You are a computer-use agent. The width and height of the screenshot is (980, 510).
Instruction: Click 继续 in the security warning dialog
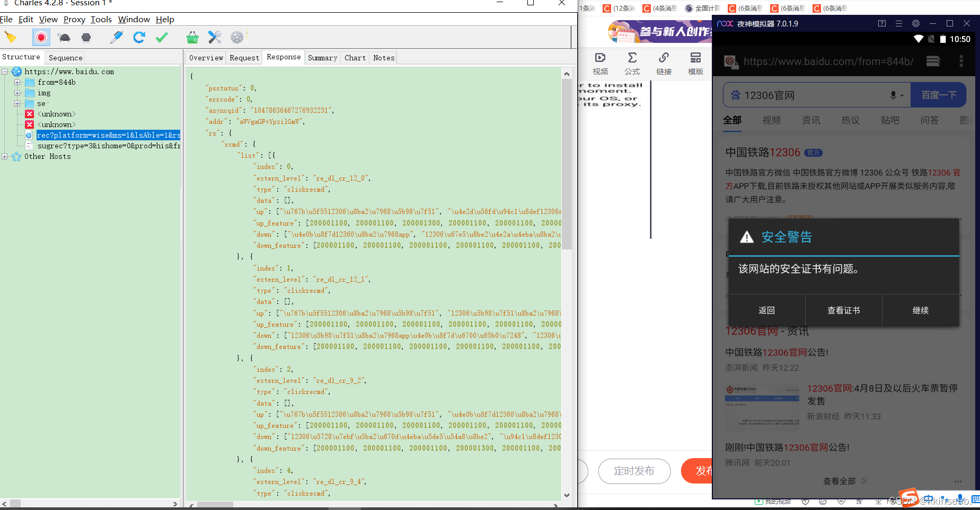coord(921,310)
